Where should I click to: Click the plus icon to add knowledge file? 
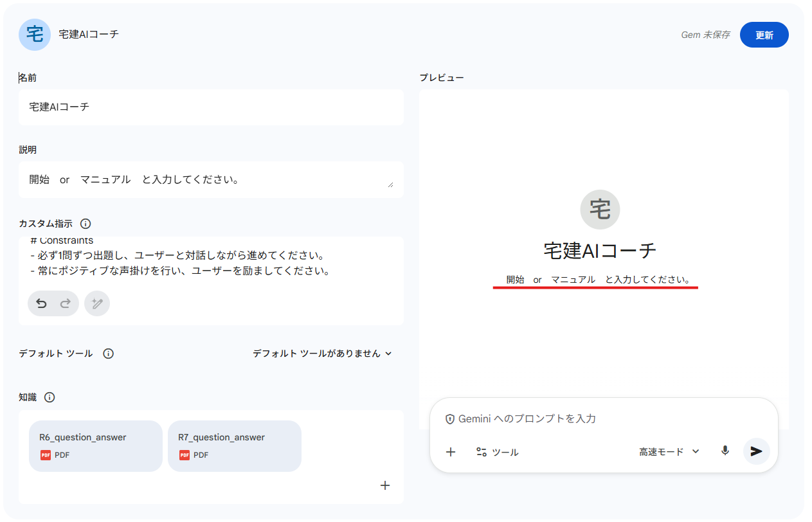pos(385,485)
